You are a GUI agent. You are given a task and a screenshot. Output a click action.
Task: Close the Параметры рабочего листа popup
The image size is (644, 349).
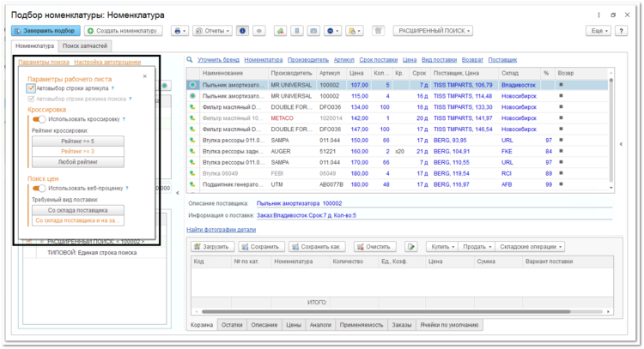point(144,76)
